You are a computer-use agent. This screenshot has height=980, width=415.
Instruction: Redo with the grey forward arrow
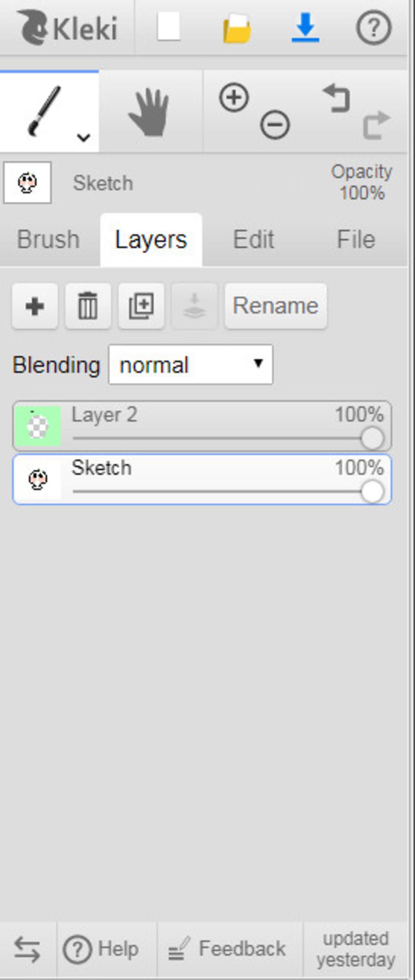[376, 125]
